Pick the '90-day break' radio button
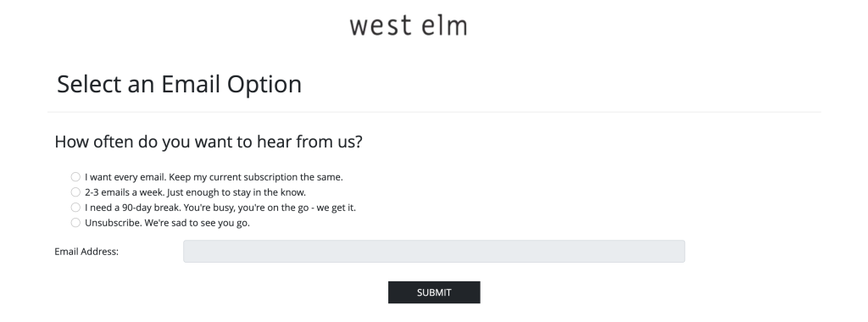 [75, 208]
